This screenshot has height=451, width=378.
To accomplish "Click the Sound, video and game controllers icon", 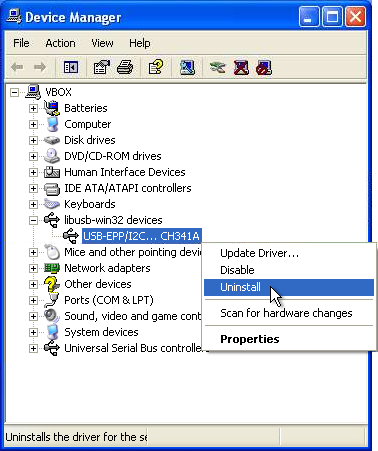I will pos(52,316).
